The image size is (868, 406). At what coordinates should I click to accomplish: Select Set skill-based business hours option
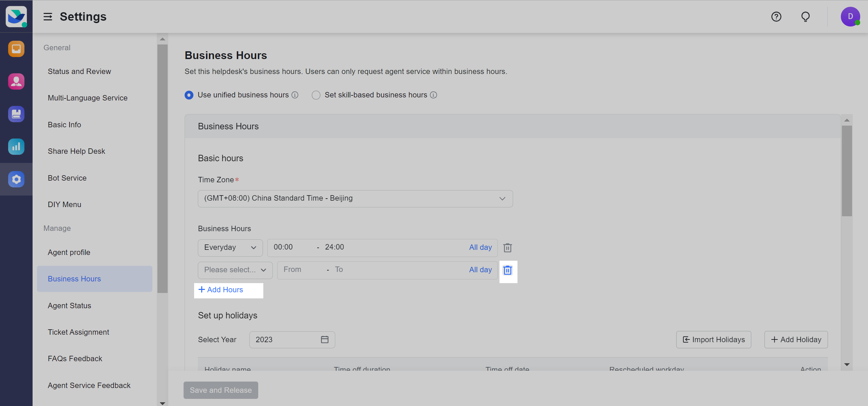[316, 95]
